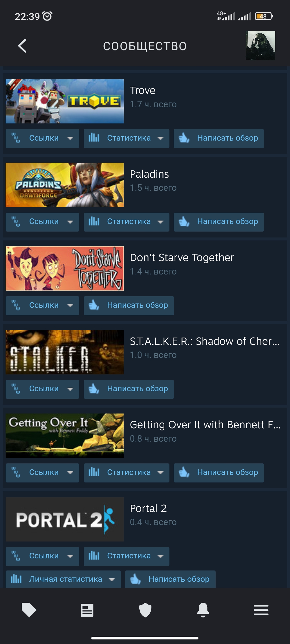Open the store tag icon in bottom bar
The height and width of the screenshot is (644, 290).
point(29,610)
